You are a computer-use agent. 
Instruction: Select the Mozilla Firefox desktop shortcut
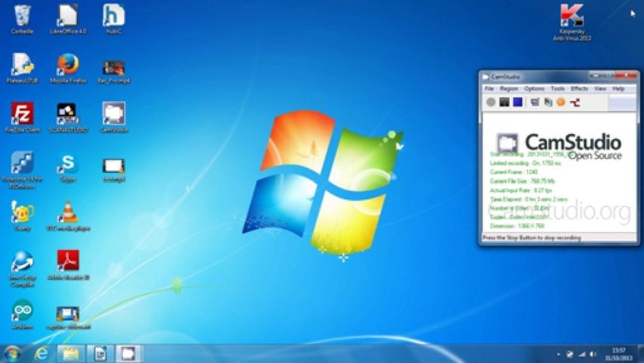pyautogui.click(x=68, y=69)
